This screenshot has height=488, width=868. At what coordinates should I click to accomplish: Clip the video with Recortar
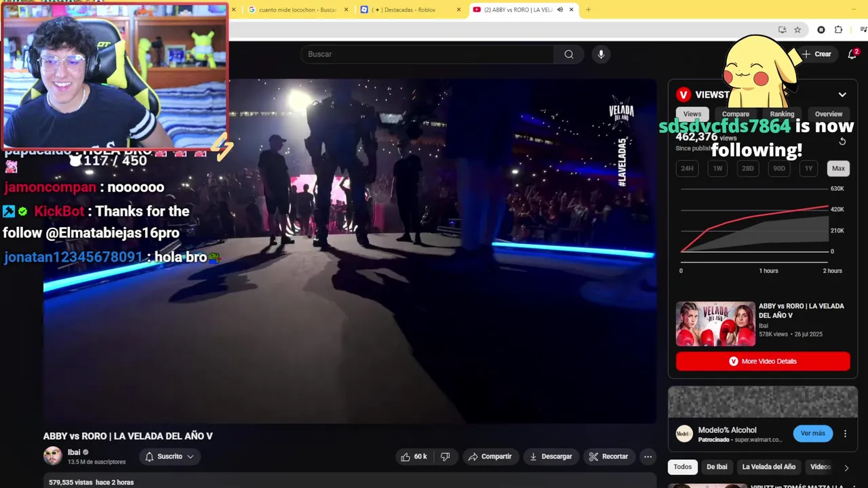click(x=609, y=457)
